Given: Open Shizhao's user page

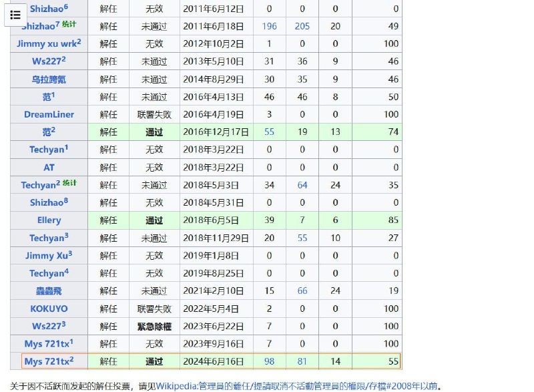Looking at the screenshot, I should tap(47, 8).
